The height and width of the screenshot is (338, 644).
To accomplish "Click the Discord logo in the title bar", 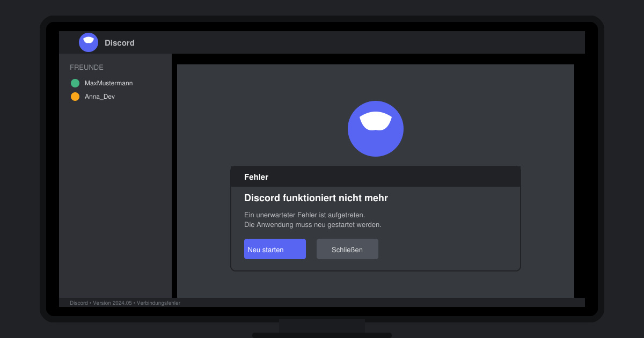I will point(89,42).
